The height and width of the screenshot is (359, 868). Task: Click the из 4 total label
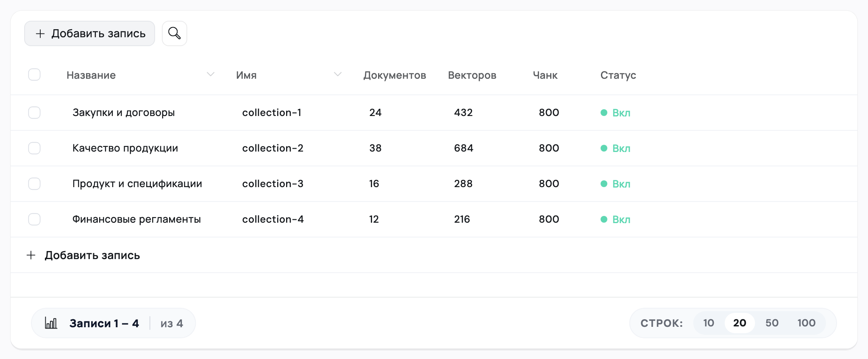[x=172, y=323]
